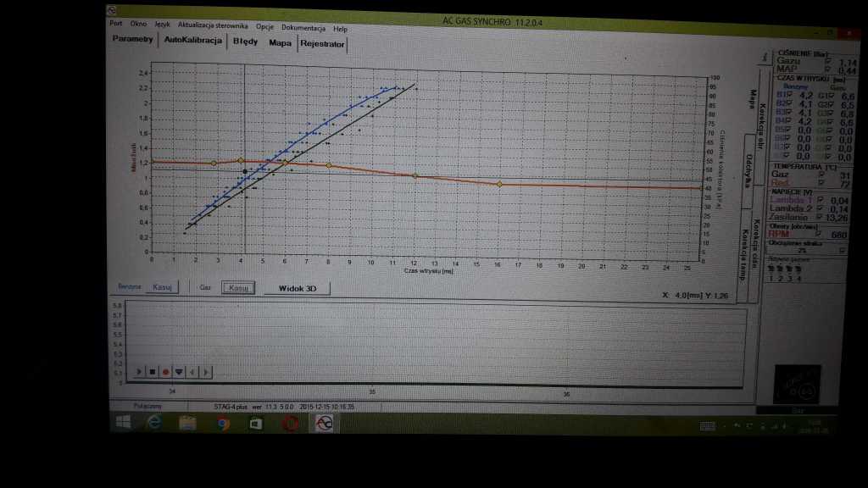Click the Kasuj button next to Benzyna
The width and height of the screenshot is (868, 488).
coord(161,287)
